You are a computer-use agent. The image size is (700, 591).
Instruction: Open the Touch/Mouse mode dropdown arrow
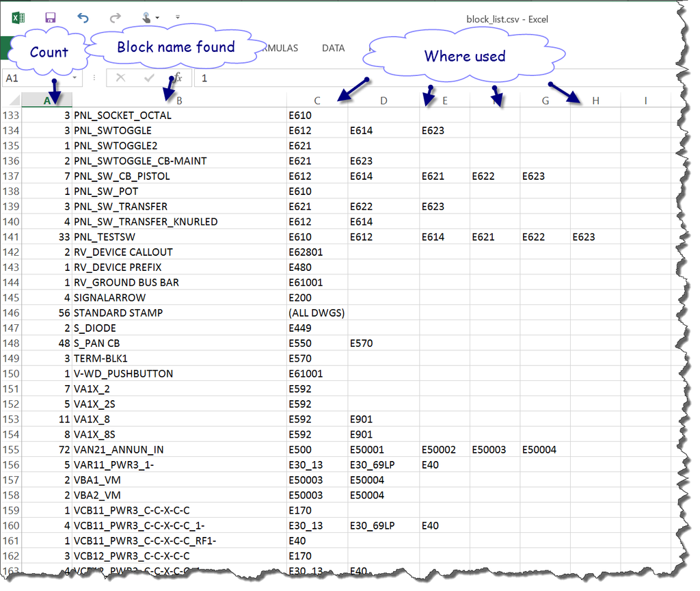tap(157, 18)
